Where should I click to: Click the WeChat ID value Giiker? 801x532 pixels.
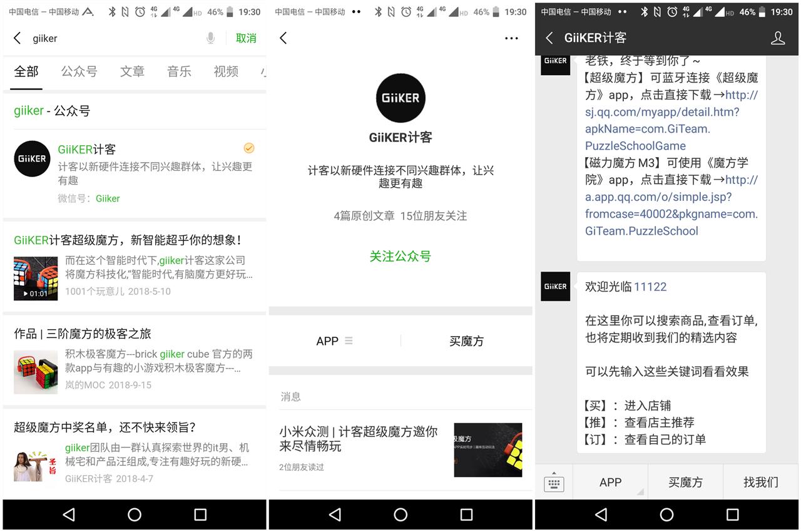click(108, 198)
